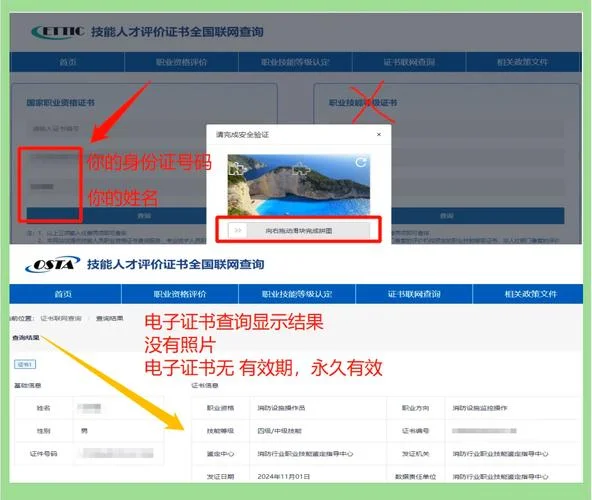Open 首页 on the dimmed query page

(x=68, y=62)
